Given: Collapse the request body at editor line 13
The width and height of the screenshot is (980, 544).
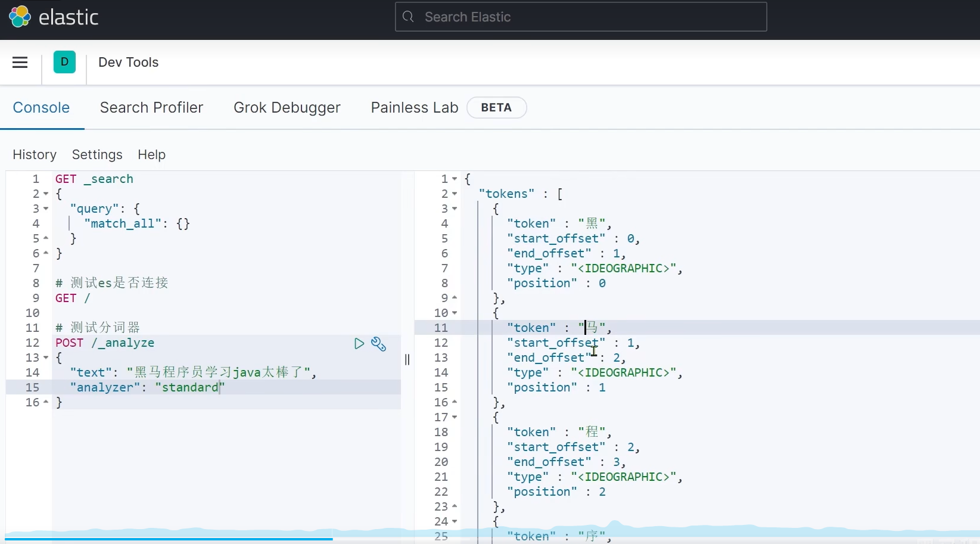Looking at the screenshot, I should pos(46,358).
